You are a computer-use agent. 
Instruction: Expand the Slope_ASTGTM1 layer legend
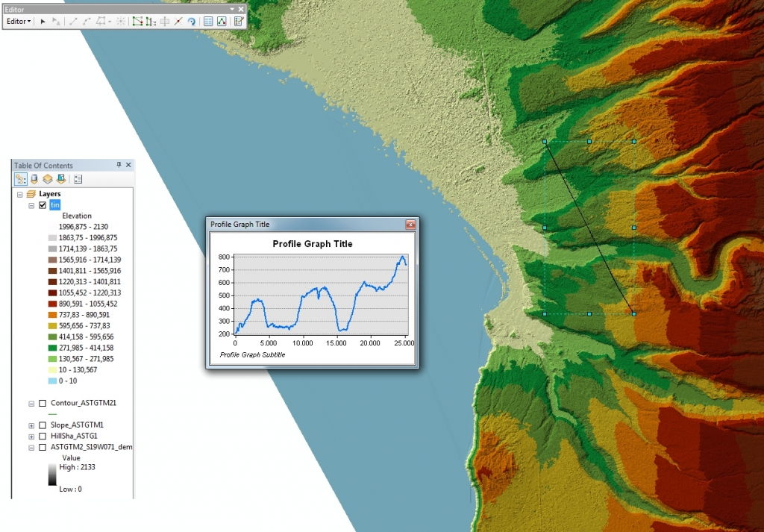pyautogui.click(x=31, y=425)
